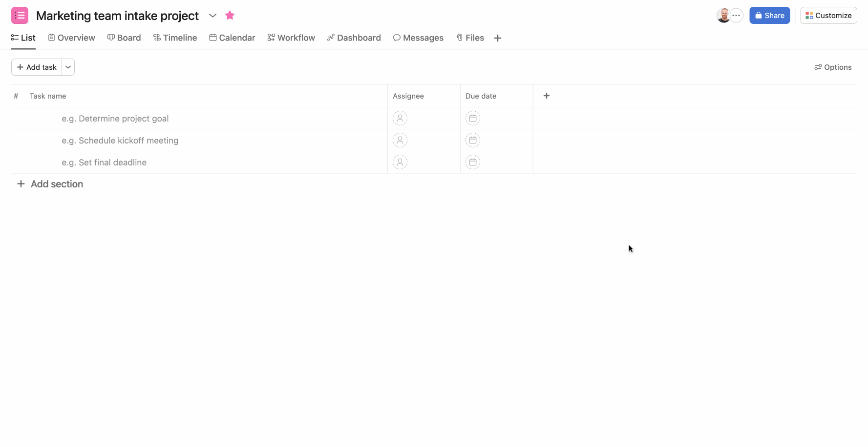This screenshot has height=447, width=868.
Task: Open the three-dot overflow menu
Action: point(737,15)
